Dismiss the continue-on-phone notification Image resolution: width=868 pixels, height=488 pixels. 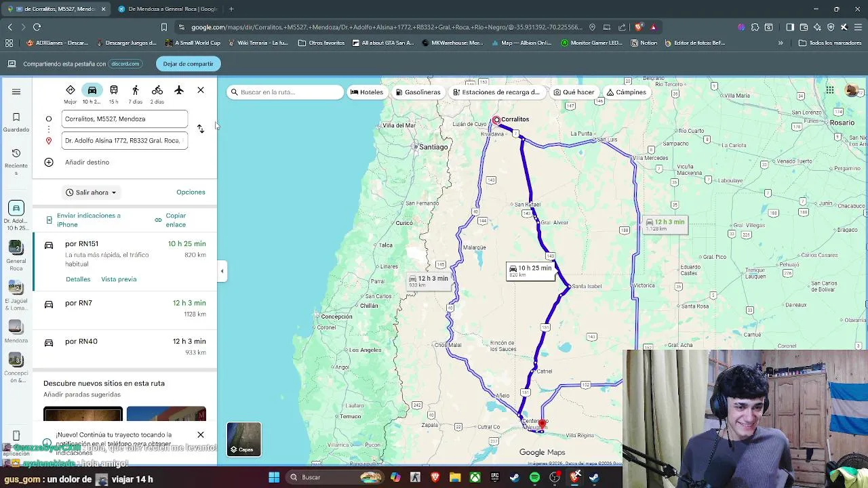click(201, 434)
